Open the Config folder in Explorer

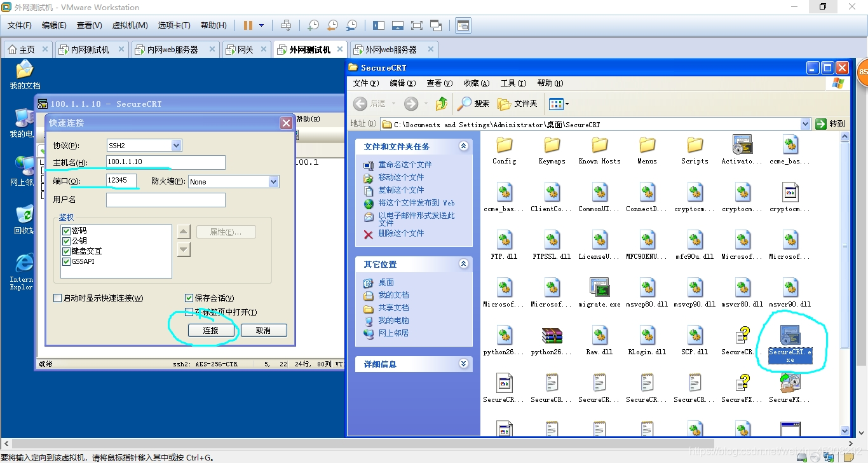click(x=505, y=150)
